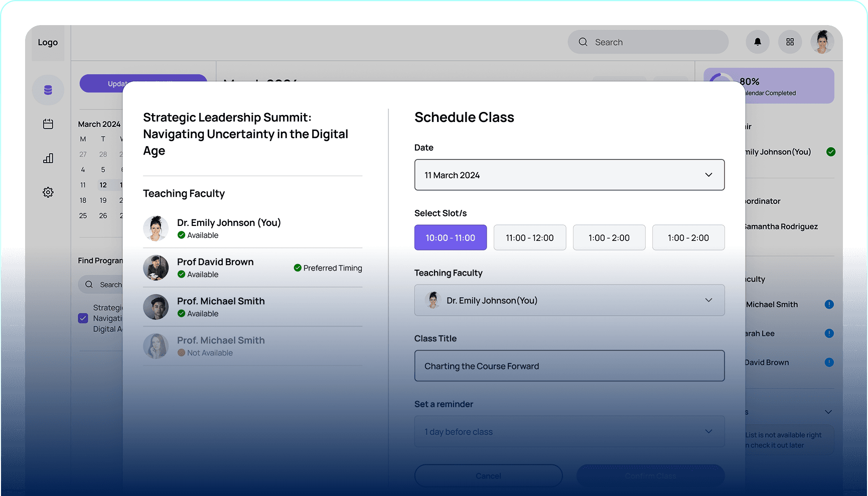
Task: Click the Cancel button
Action: [x=488, y=475]
